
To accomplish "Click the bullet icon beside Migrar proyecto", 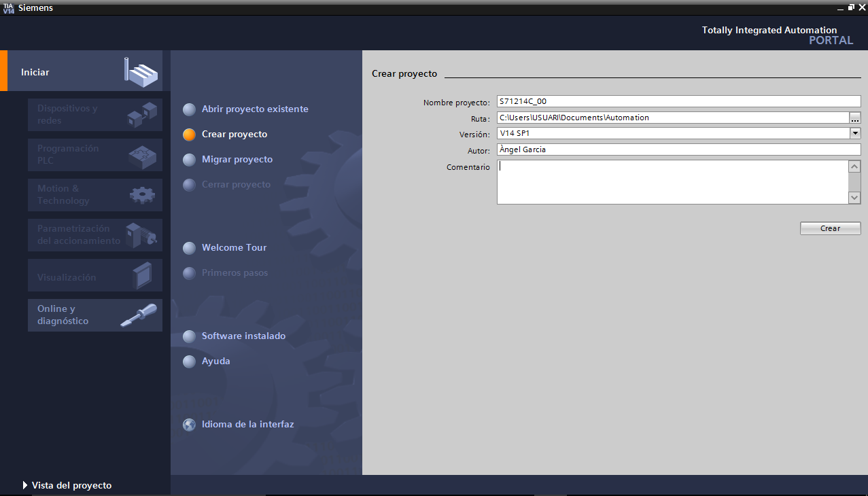I will coord(189,160).
